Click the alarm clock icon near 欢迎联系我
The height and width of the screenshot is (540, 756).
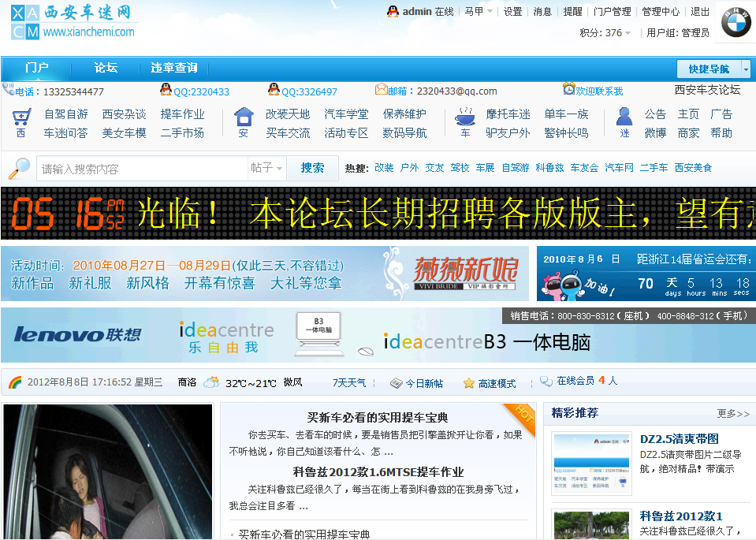[x=569, y=89]
